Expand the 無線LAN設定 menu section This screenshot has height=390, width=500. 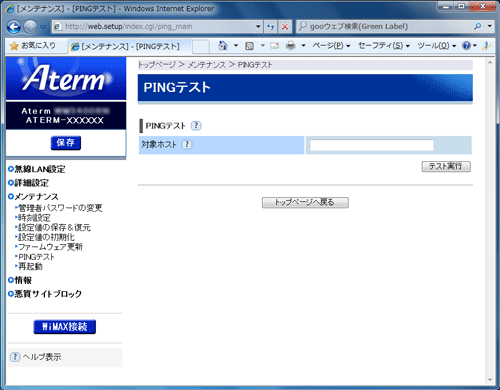pos(37,169)
